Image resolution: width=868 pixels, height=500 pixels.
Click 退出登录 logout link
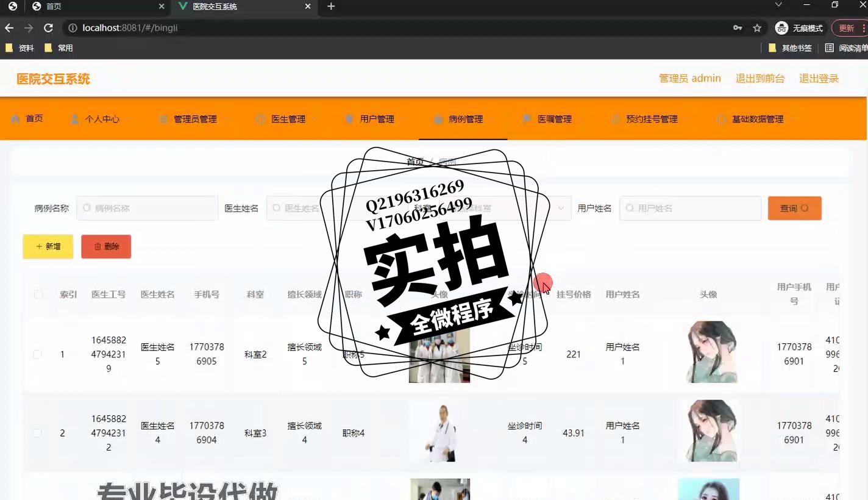[819, 79]
